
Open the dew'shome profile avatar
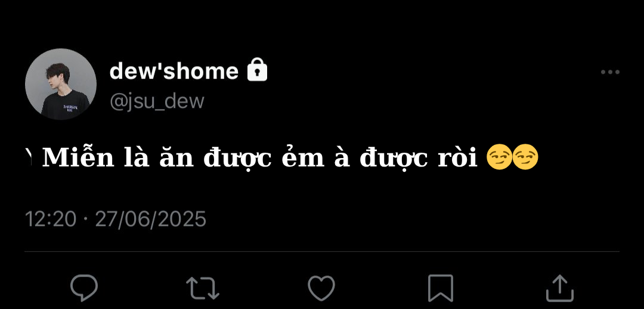(x=61, y=84)
